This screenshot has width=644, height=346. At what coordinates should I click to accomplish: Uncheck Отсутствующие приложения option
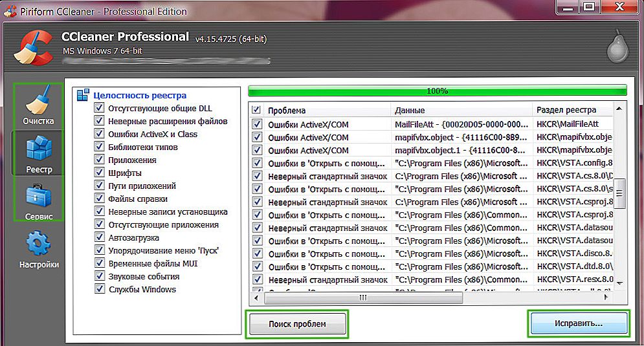coord(99,224)
